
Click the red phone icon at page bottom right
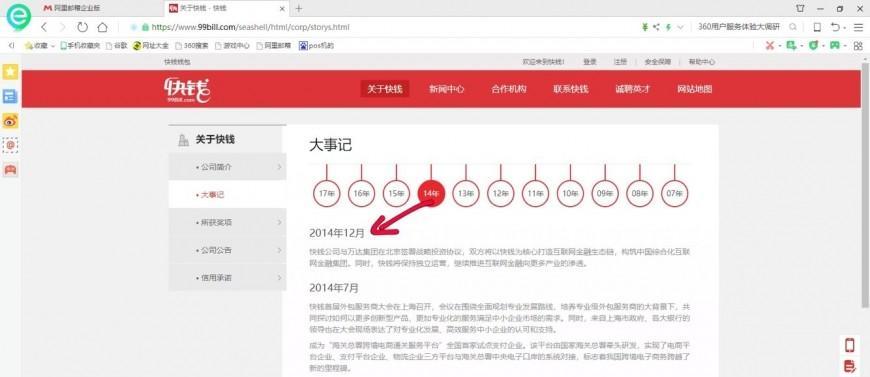pyautogui.click(x=849, y=345)
